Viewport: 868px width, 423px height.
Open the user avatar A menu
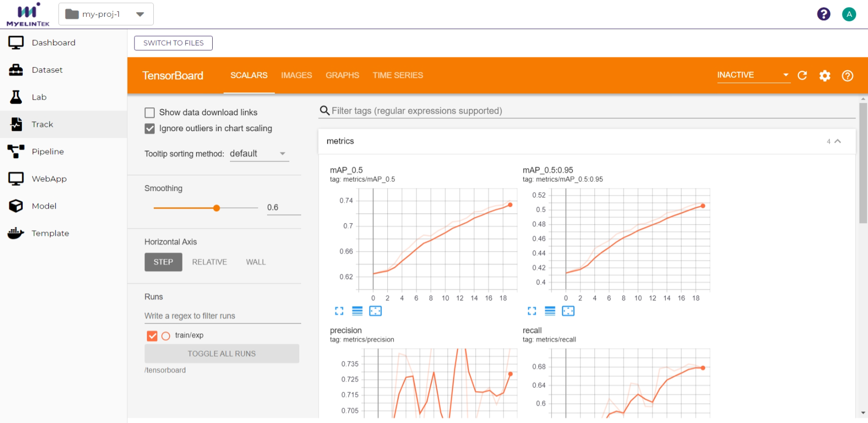(849, 14)
